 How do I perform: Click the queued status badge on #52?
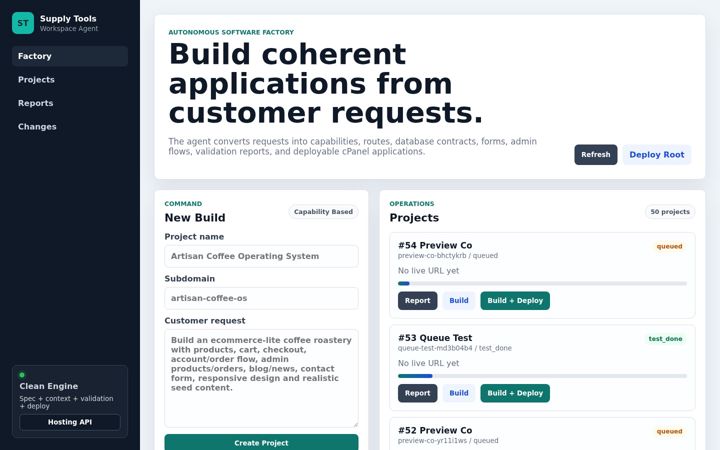click(669, 432)
